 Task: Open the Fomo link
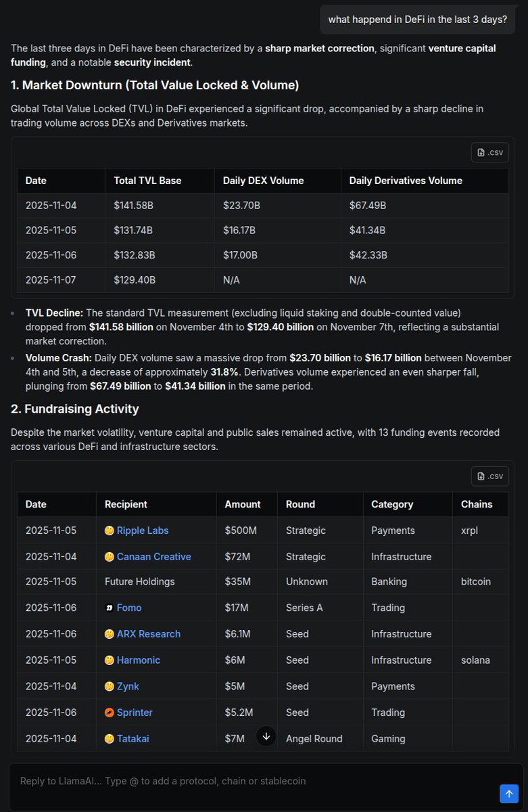129,608
